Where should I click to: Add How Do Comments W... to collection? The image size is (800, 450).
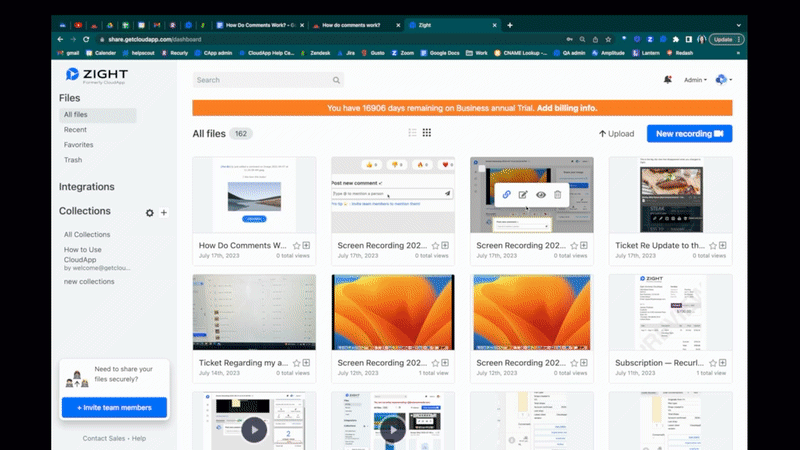coord(306,245)
